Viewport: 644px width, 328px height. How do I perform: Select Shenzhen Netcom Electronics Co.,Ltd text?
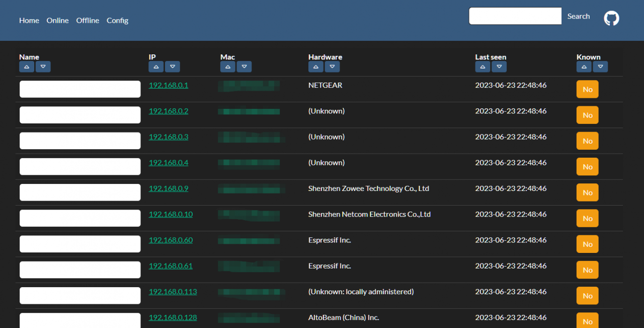pyautogui.click(x=369, y=214)
